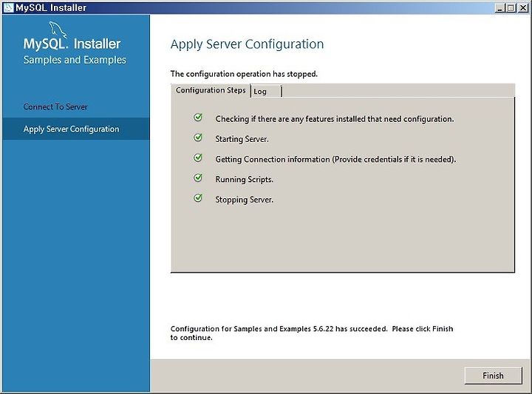Click the 'Starting Server.' step text
Image resolution: width=532 pixels, height=394 pixels.
[242, 139]
